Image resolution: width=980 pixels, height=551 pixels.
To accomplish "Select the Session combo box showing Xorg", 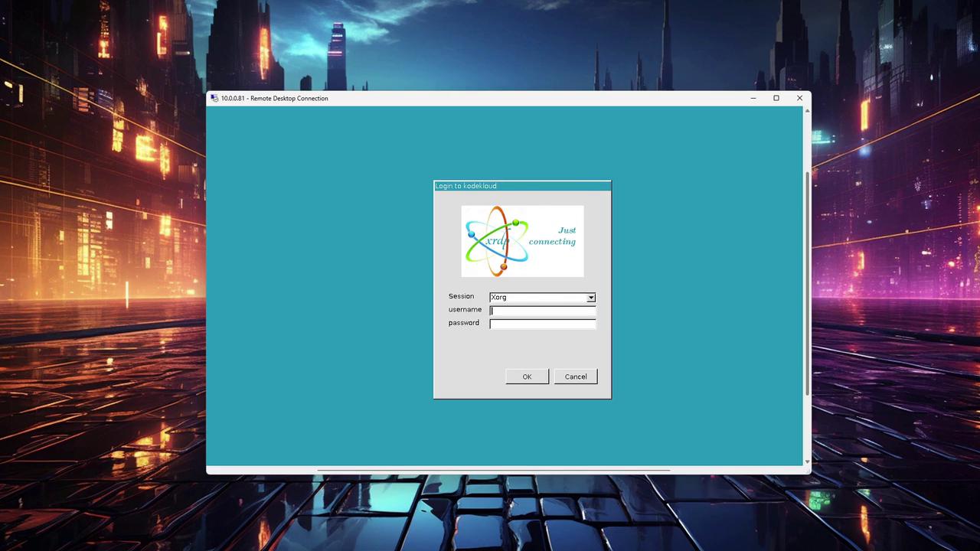I will (x=543, y=298).
